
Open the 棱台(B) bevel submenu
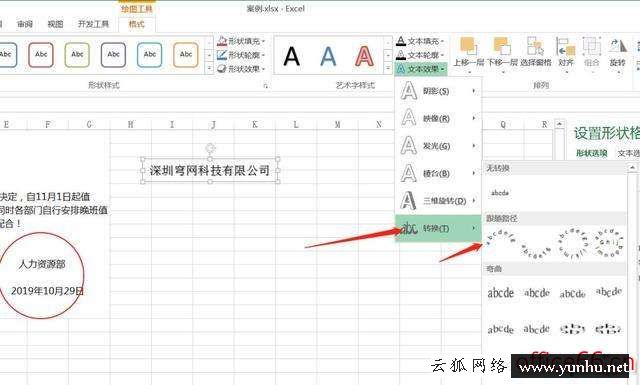pyautogui.click(x=438, y=173)
